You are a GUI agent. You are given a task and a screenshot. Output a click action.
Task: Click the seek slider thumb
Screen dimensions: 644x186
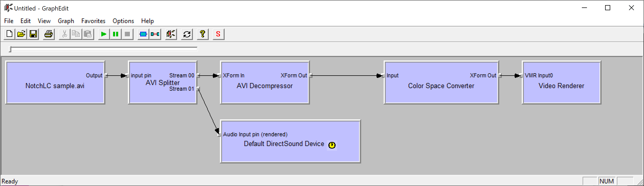(10, 49)
